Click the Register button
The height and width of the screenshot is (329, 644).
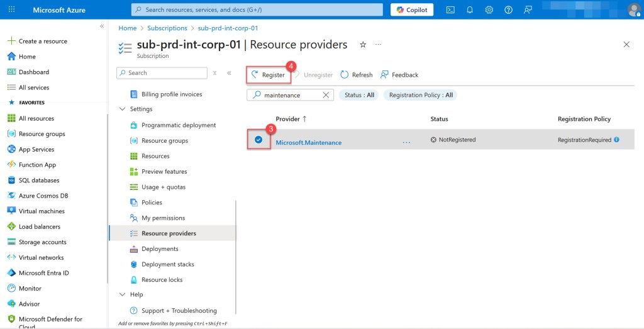tap(268, 75)
